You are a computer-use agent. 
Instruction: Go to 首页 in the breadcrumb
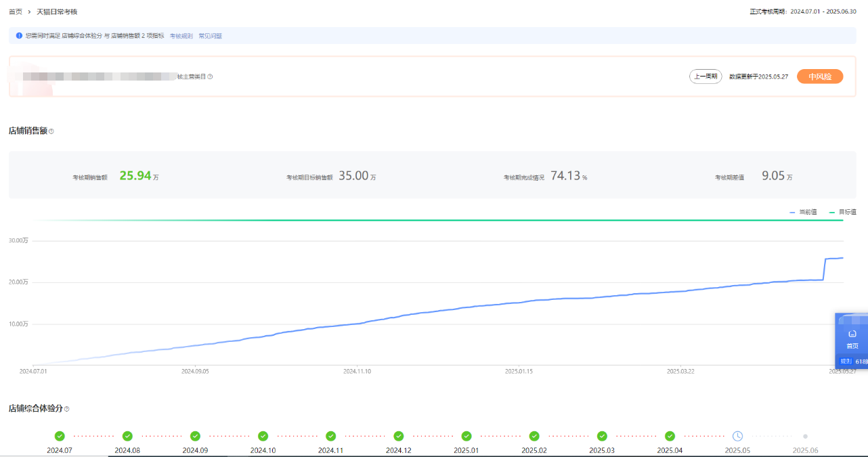[16, 12]
